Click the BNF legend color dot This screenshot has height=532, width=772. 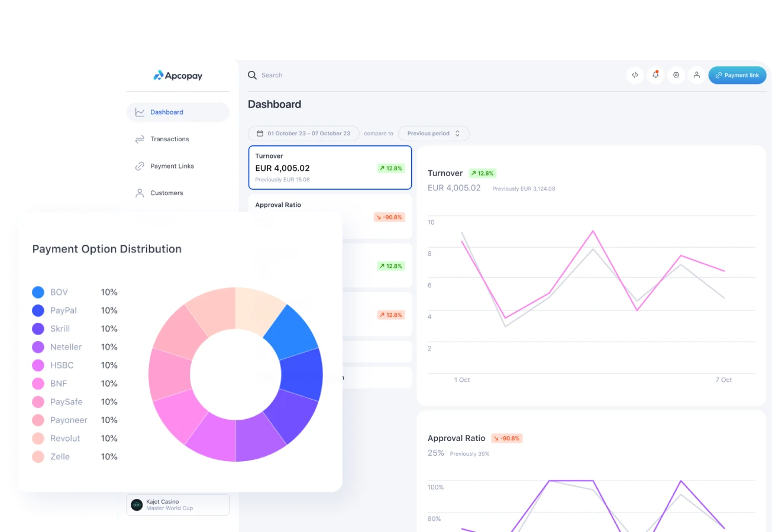pos(38,384)
